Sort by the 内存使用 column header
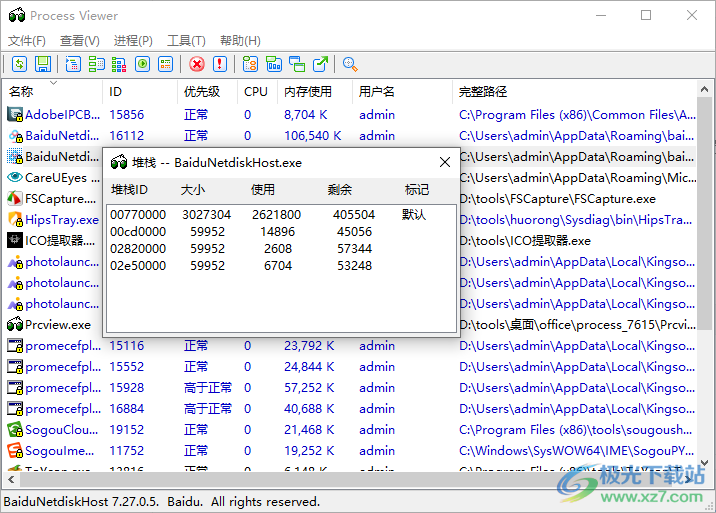Screen dimensions: 716x513 [x=315, y=91]
